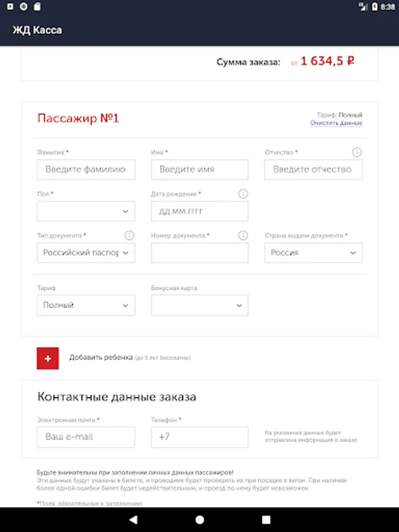Focus the +7 phone field

coord(200,437)
